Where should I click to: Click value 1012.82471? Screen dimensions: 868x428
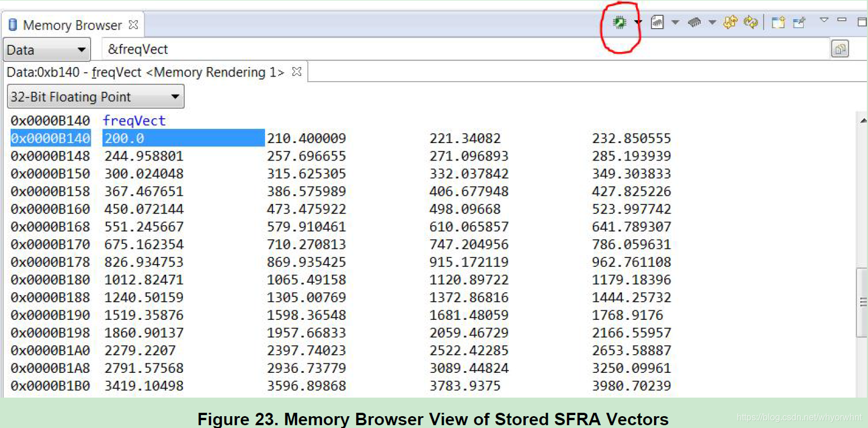click(x=144, y=280)
